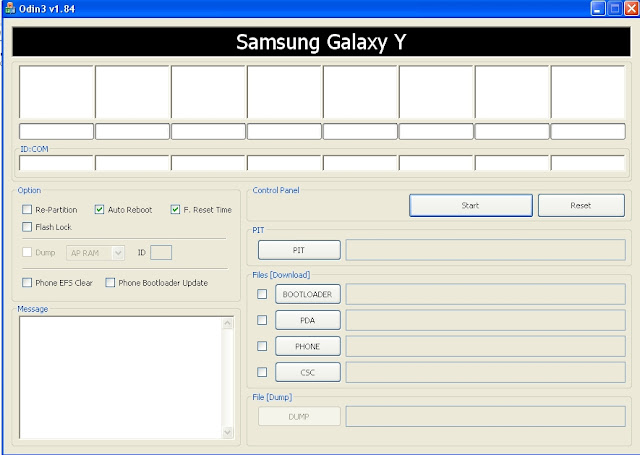Image resolution: width=640 pixels, height=455 pixels.
Task: Click the Message log text area
Action: pos(120,377)
